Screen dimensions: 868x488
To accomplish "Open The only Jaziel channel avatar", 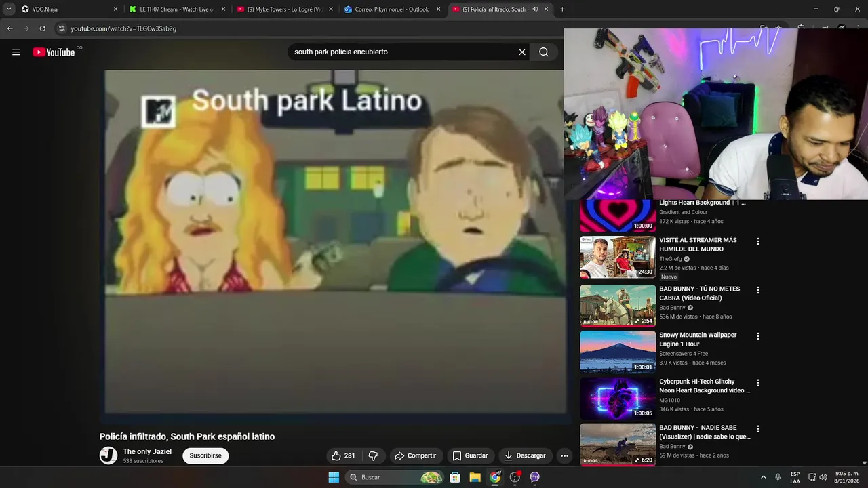I will [x=108, y=455].
